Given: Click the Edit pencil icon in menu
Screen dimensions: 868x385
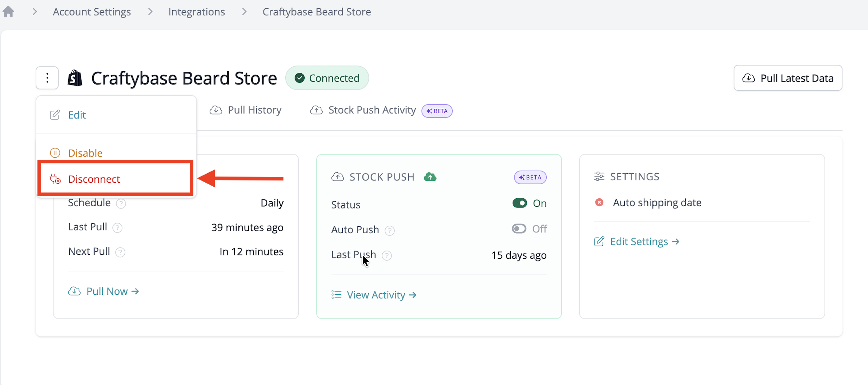Looking at the screenshot, I should (55, 115).
